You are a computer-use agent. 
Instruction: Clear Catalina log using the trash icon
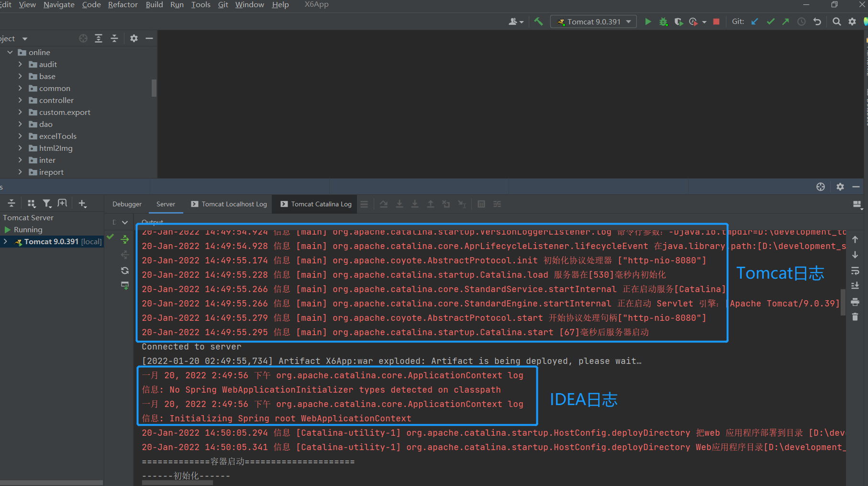[x=856, y=316]
